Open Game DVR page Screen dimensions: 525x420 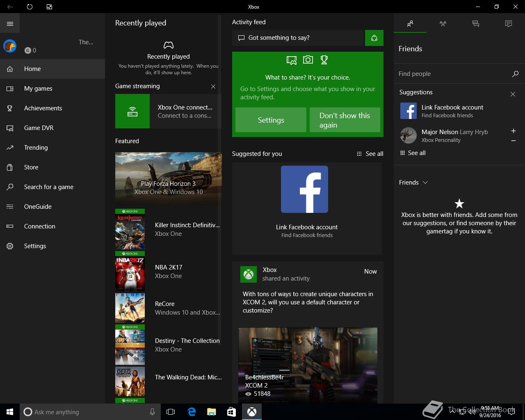tap(52, 128)
